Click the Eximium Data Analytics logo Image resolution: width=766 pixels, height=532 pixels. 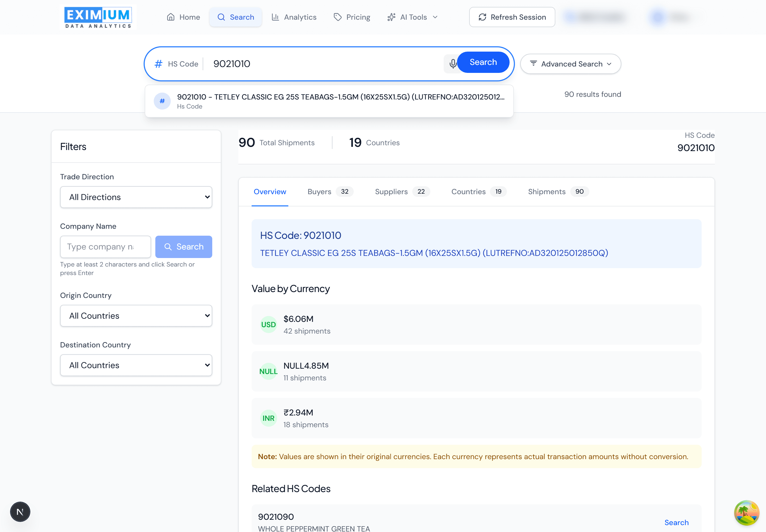[98, 17]
